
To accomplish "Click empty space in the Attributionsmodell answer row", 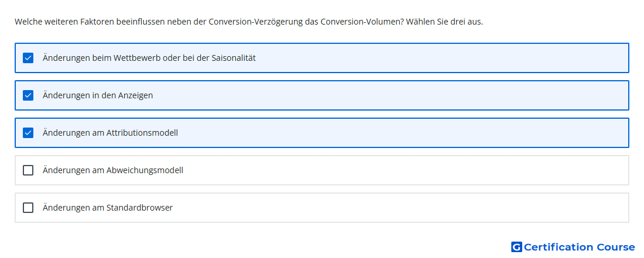I will pos(403,133).
